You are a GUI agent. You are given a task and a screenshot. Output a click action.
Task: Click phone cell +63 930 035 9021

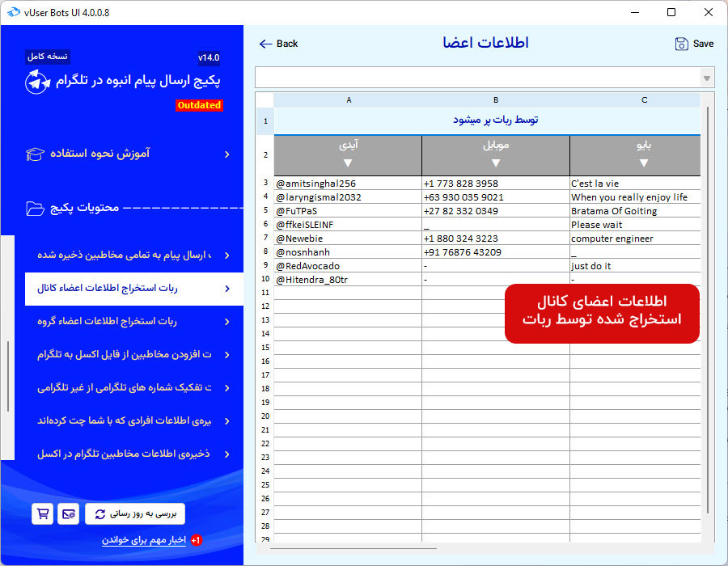click(496, 197)
